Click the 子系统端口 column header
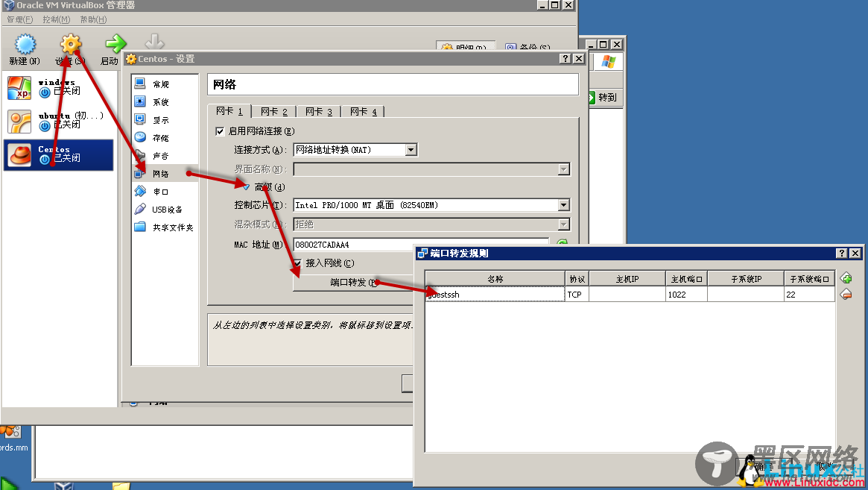Image resolution: width=868 pixels, height=490 pixels. (x=809, y=279)
